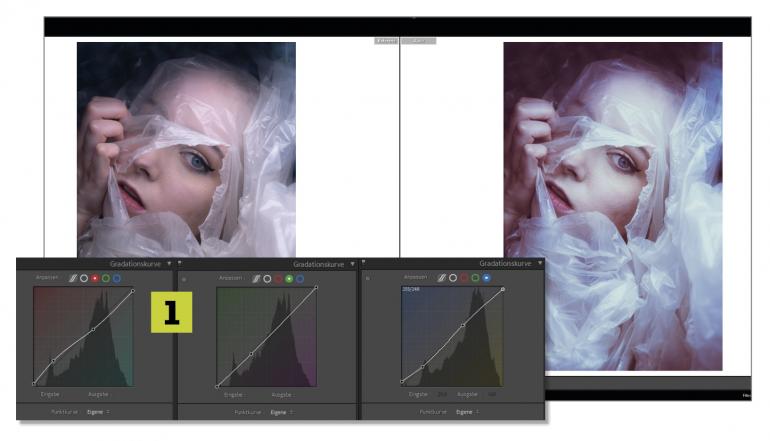This screenshot has width=770, height=441.
Task: Select bottom-left black point on green curve
Action: [x=217, y=386]
